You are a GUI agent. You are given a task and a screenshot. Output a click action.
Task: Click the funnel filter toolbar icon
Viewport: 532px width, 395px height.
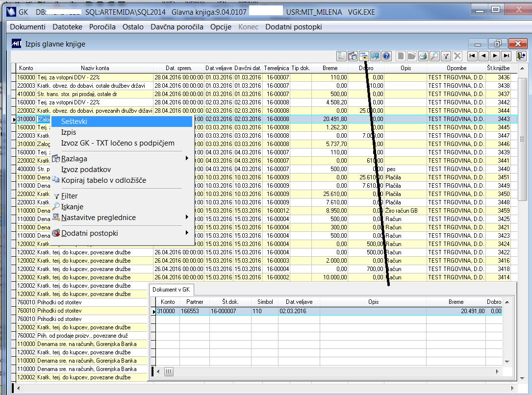446,56
